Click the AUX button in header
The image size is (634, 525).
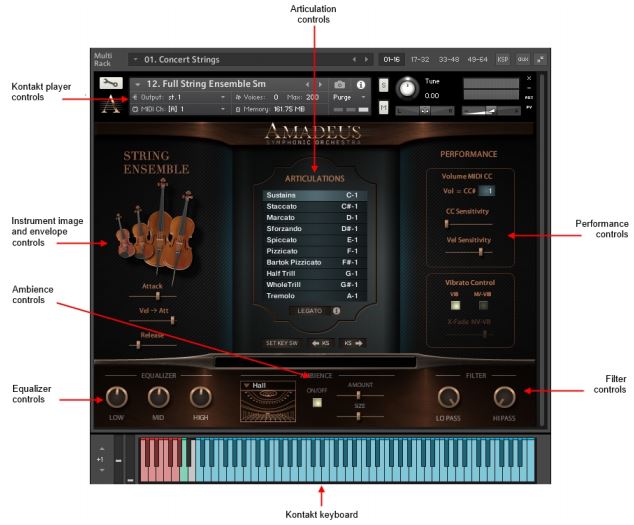[x=523, y=59]
